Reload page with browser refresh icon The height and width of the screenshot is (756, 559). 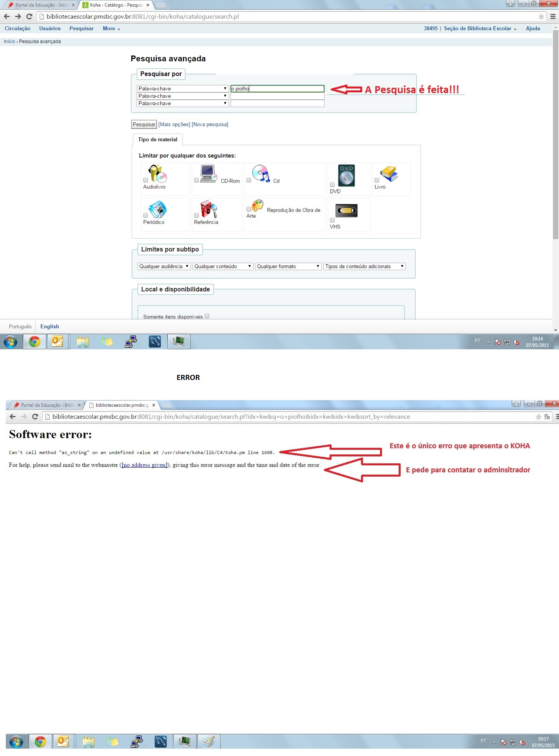[x=29, y=17]
